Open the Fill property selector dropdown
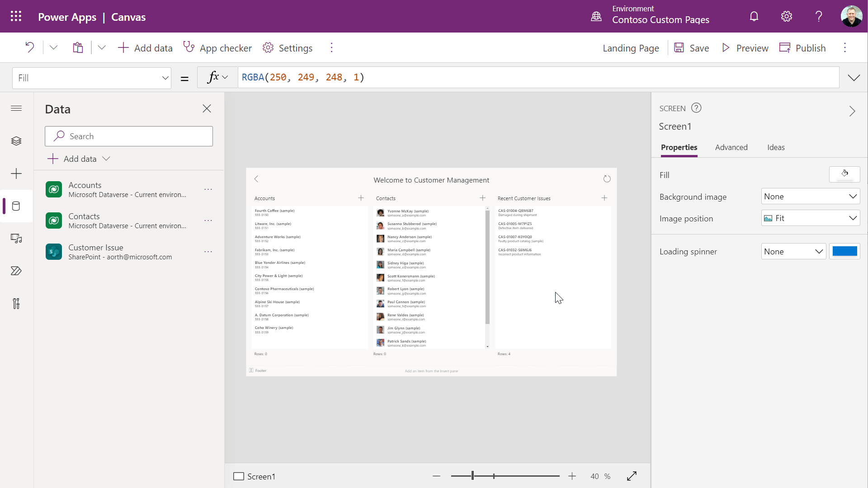868x488 pixels. 92,78
